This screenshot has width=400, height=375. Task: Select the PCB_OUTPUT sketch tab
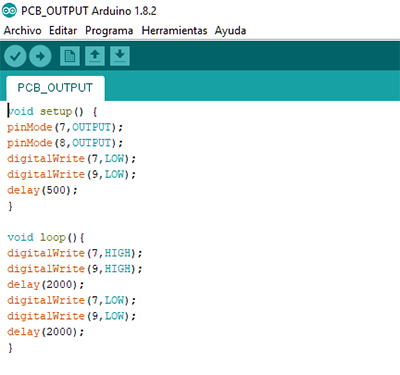55,88
